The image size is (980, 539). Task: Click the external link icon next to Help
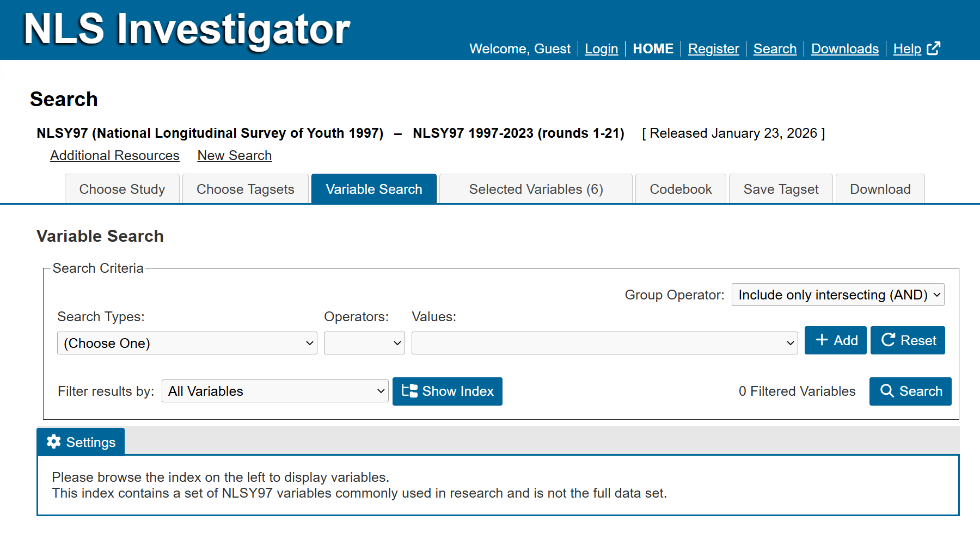(x=933, y=48)
